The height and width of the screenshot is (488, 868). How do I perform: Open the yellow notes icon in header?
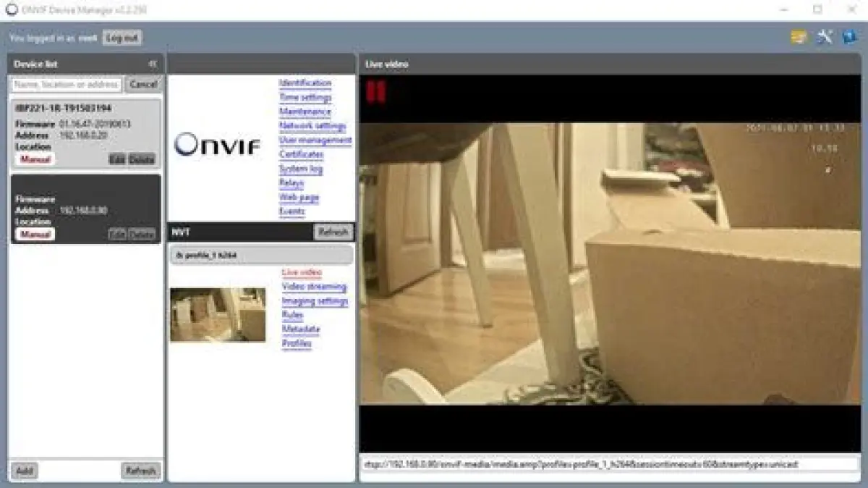coord(799,37)
